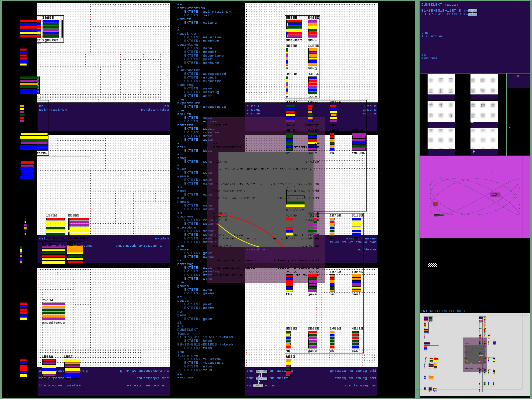Click the small equals-sign icon in right sidebar

517,76
